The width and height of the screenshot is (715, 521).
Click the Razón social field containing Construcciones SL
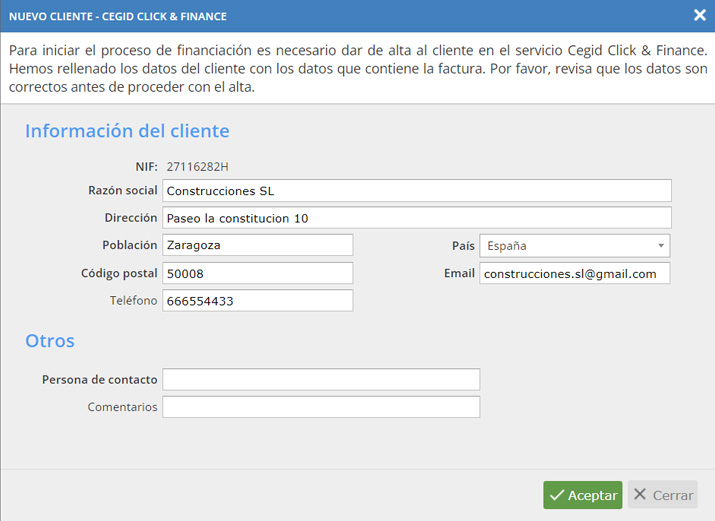point(417,191)
